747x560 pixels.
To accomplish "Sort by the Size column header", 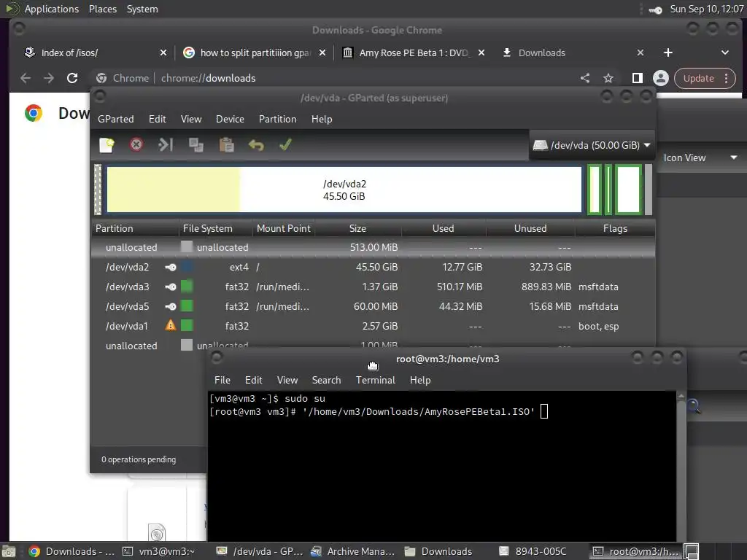I will (x=357, y=228).
